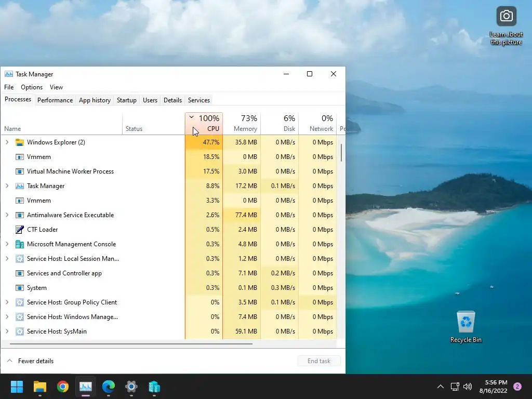Click the vertical scrollbar thumb in process list
Viewport: 532px width, 399px height.
pos(341,153)
